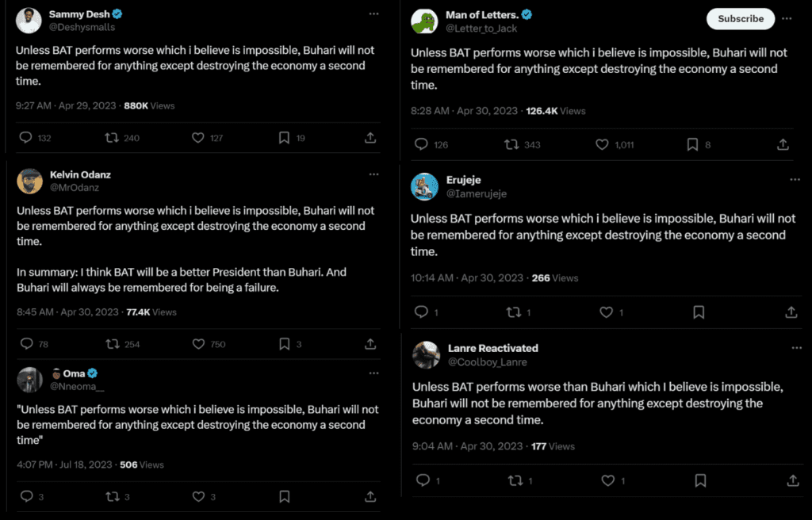Open Kelvin Odanz's profile picture
The height and width of the screenshot is (520, 812).
click(29, 182)
